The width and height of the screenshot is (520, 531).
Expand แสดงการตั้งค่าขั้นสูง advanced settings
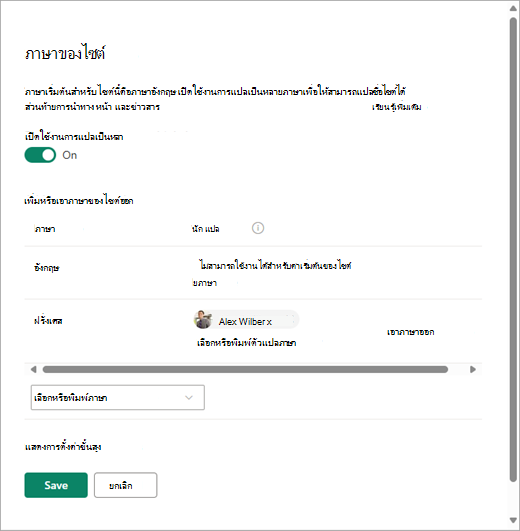click(63, 447)
